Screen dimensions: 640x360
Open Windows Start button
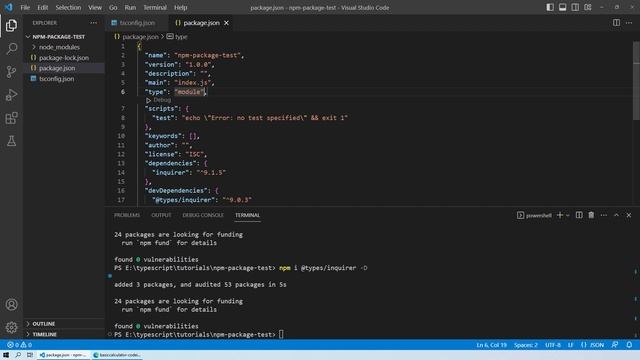click(6, 355)
